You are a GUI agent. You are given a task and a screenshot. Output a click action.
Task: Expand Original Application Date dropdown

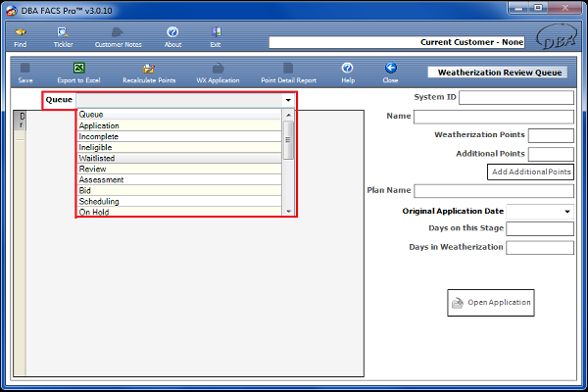tap(567, 212)
